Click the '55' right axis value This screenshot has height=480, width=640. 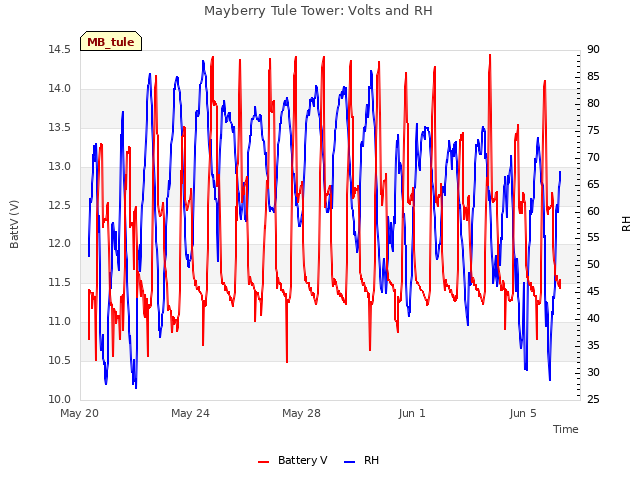tap(593, 238)
